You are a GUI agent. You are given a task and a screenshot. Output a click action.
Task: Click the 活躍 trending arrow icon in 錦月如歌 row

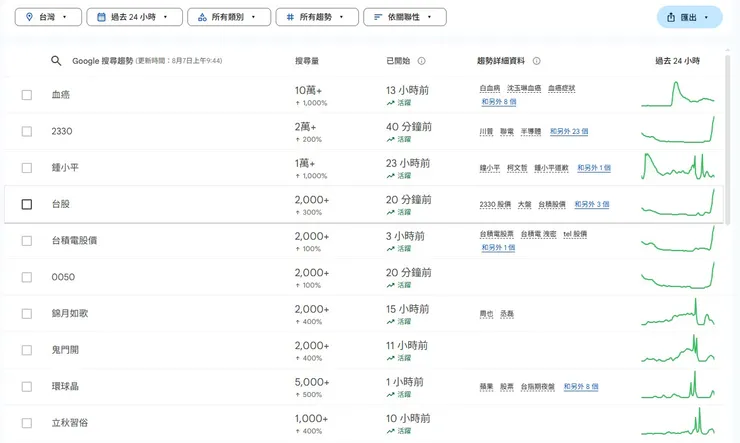390,322
